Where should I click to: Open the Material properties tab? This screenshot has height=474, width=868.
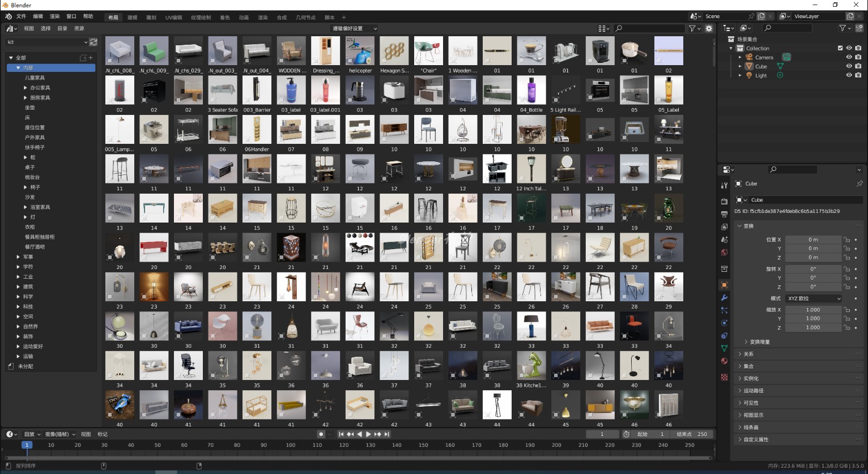(x=724, y=361)
